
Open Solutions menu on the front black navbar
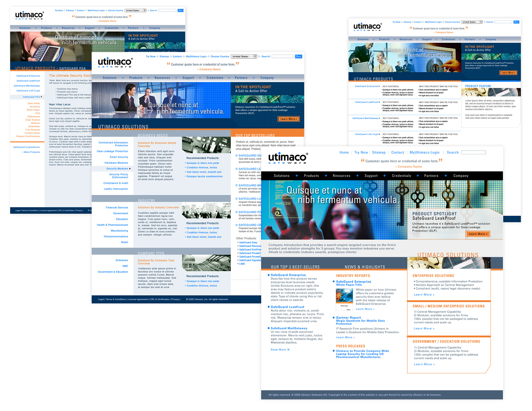[282, 176]
